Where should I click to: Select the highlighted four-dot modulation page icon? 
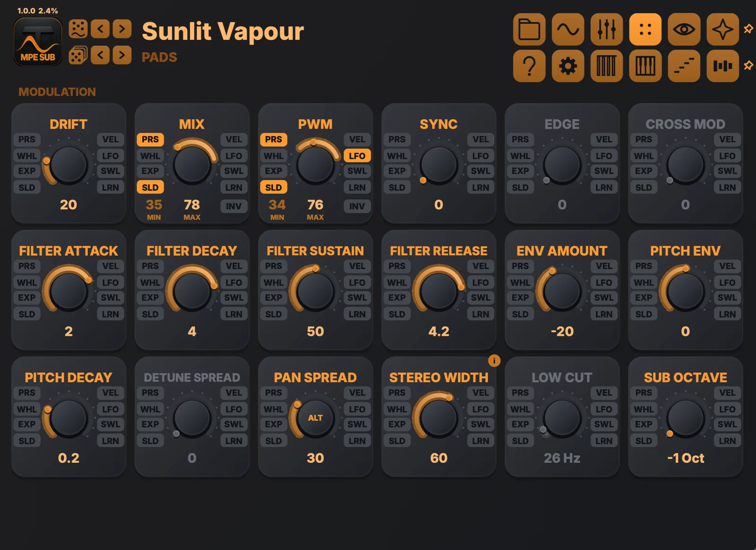[645, 29]
